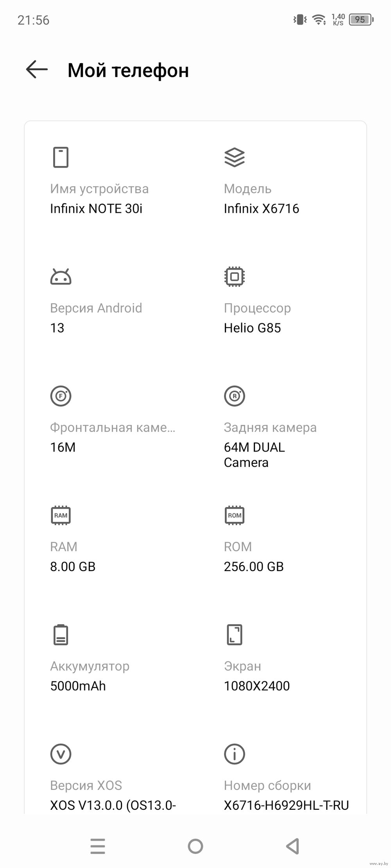The image size is (391, 868).
Task: Tap the Android robot icon
Action: (x=61, y=277)
